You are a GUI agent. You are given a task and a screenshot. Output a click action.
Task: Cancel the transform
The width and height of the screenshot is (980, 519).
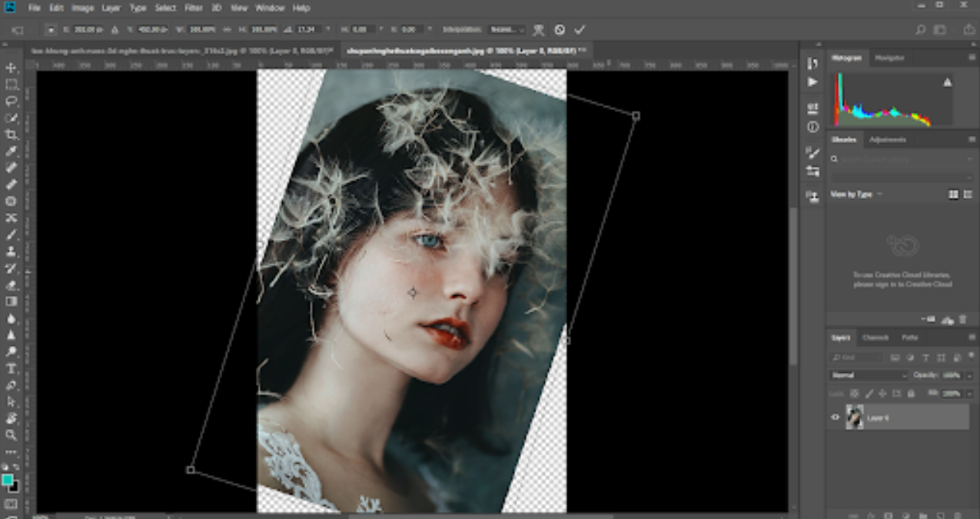(x=559, y=29)
